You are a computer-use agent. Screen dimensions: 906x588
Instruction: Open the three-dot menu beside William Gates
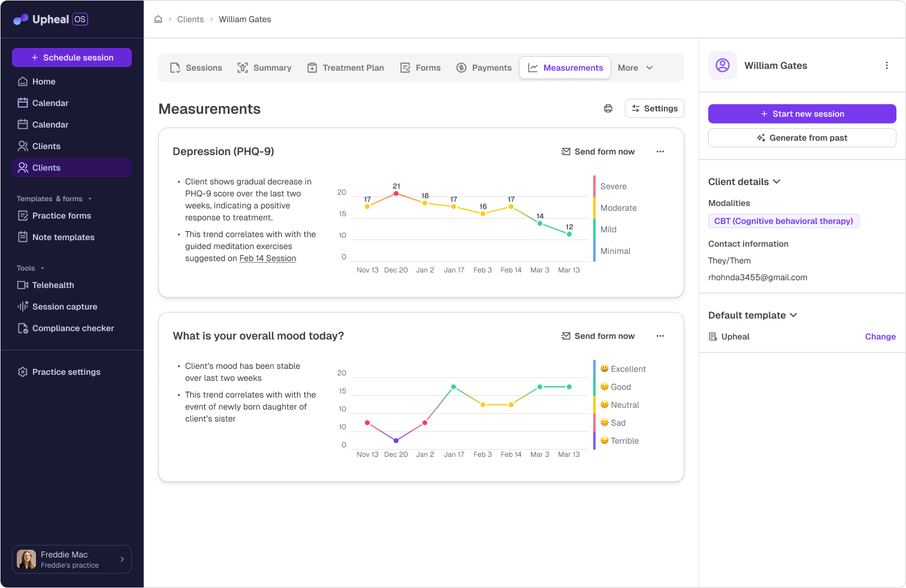(887, 65)
